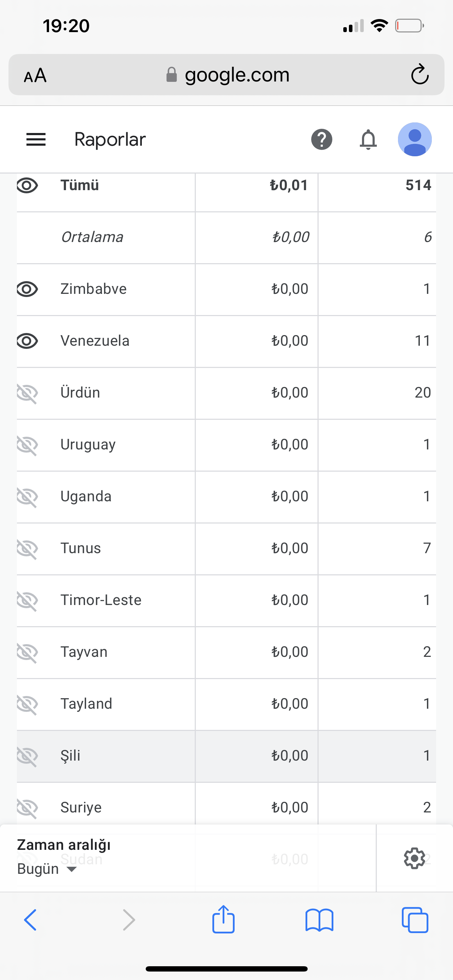Show the Ürdün row on chart
The height and width of the screenshot is (980, 453).
pos(28,393)
